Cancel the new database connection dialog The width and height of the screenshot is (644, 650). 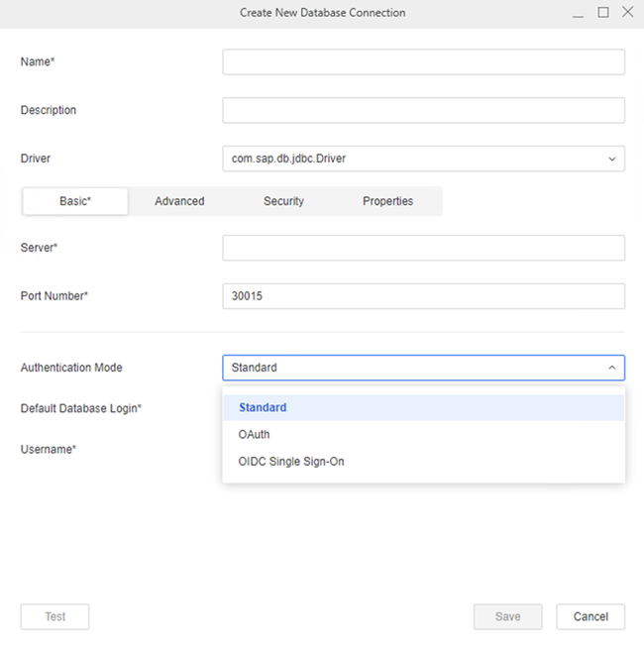pos(590,616)
